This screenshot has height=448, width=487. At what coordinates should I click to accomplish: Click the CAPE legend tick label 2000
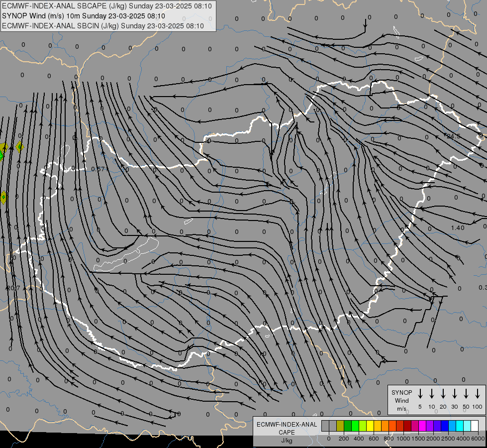click(x=433, y=439)
